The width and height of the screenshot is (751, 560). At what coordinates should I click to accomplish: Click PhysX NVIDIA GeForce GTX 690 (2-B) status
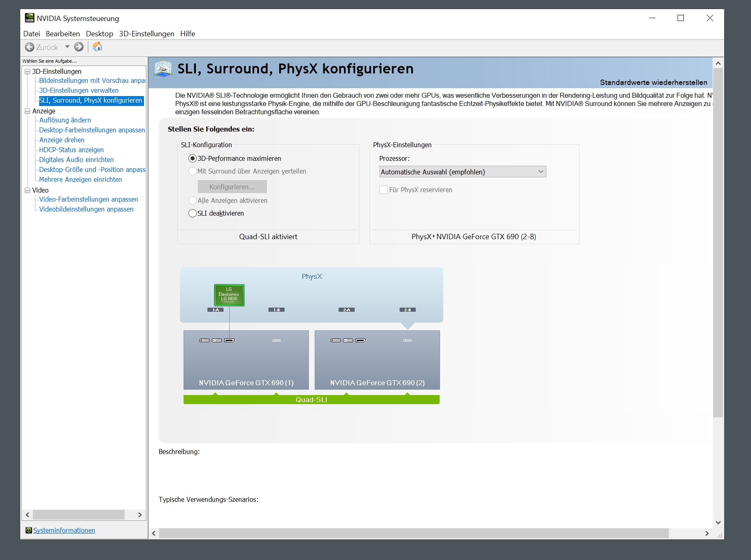(x=474, y=237)
